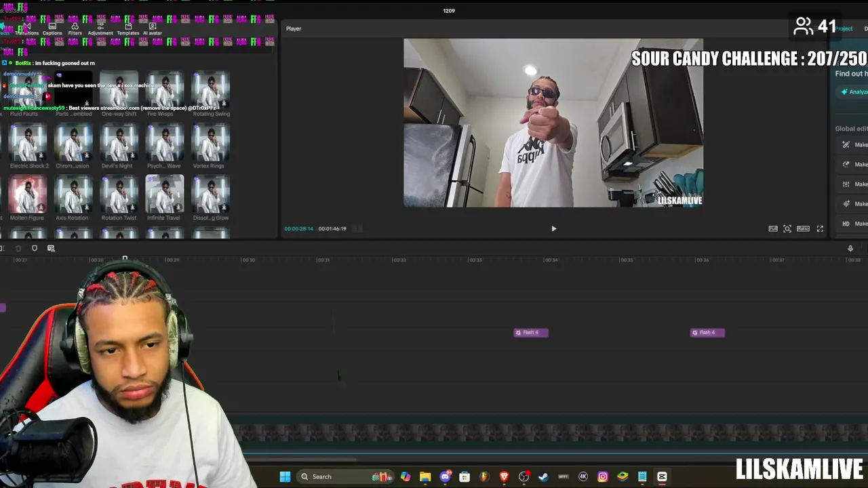Click the taskbar Search box
This screenshot has height=488, width=868.
(345, 476)
